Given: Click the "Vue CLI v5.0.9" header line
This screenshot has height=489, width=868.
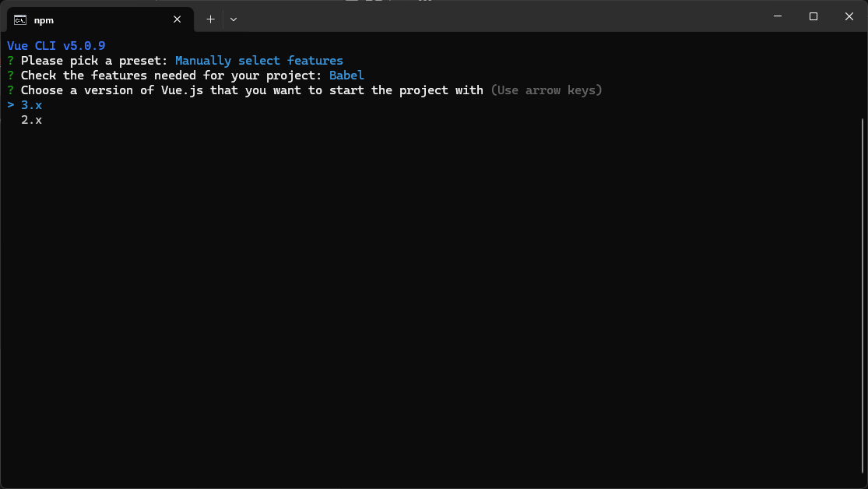Looking at the screenshot, I should click(56, 46).
